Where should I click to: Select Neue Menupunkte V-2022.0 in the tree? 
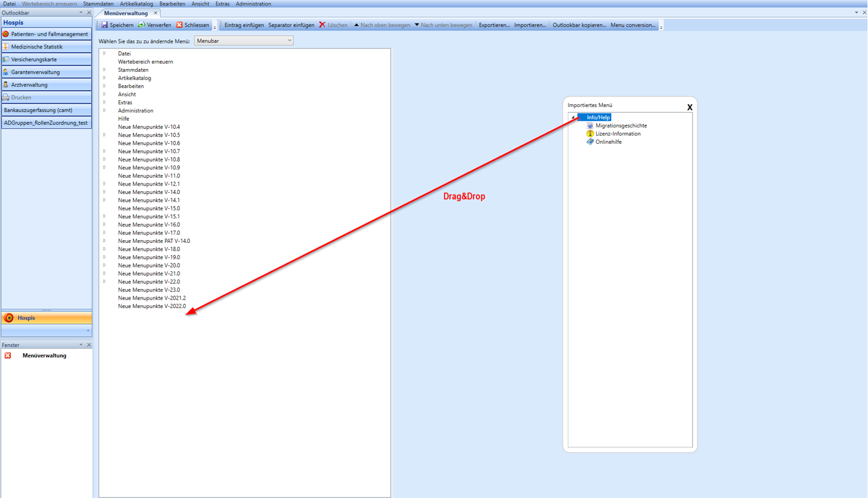tap(152, 306)
